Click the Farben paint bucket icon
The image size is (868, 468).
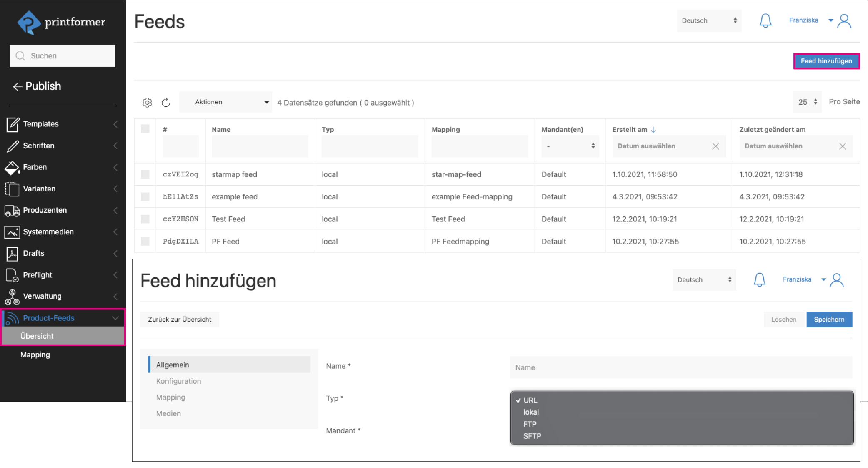point(12,167)
